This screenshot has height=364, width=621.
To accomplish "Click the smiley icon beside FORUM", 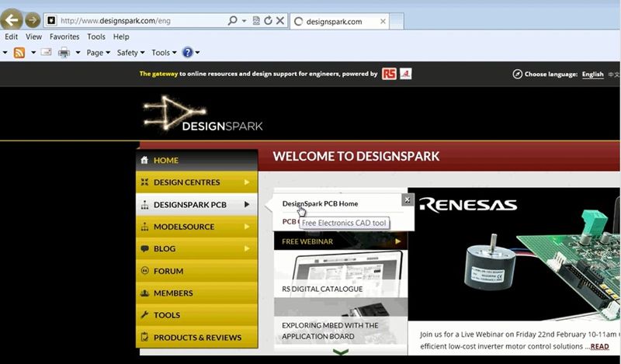I will [144, 271].
